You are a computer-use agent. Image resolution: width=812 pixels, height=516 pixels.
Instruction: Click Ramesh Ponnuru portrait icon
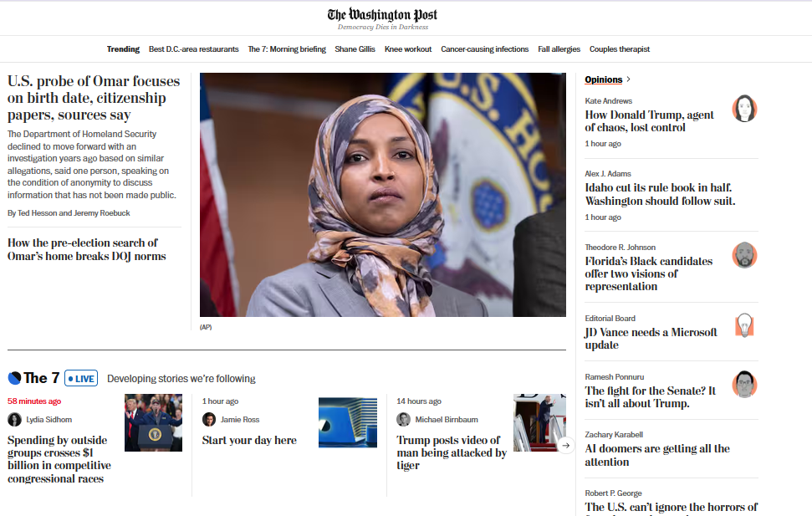[x=744, y=384]
